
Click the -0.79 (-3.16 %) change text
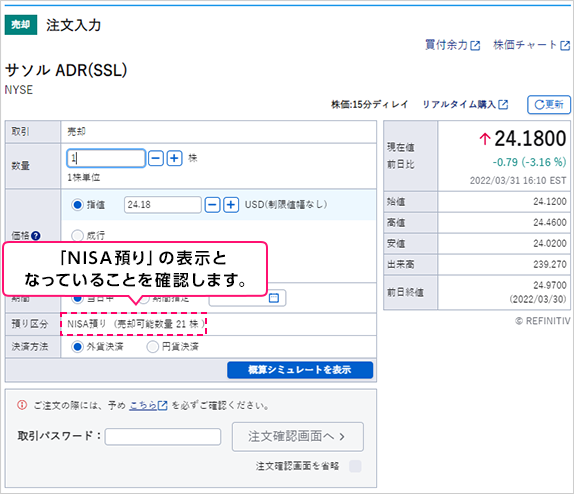pyautogui.click(x=529, y=162)
